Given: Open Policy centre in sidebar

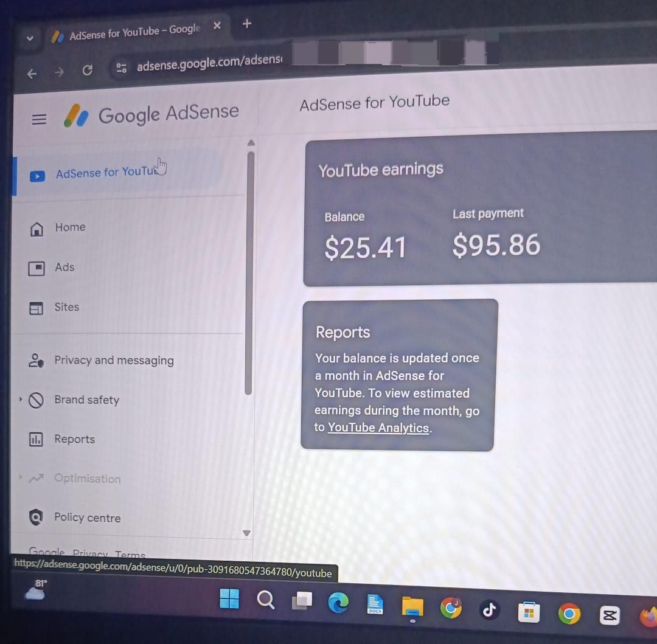Looking at the screenshot, I should tap(87, 518).
